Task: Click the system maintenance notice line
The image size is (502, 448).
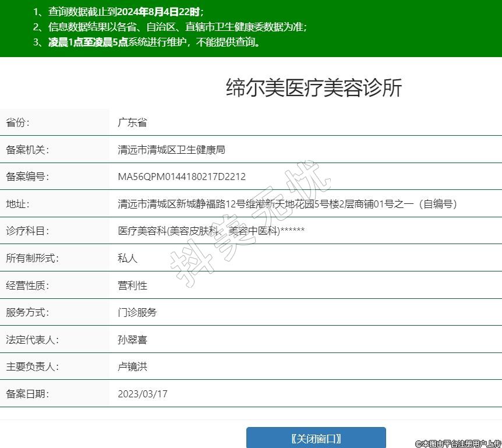Action: pos(146,42)
